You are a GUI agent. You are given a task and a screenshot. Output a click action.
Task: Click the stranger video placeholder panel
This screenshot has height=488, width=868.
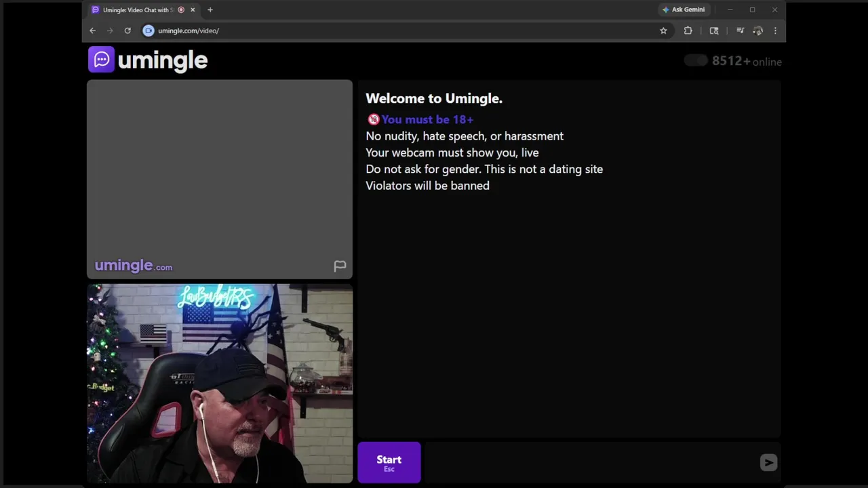[x=220, y=179]
